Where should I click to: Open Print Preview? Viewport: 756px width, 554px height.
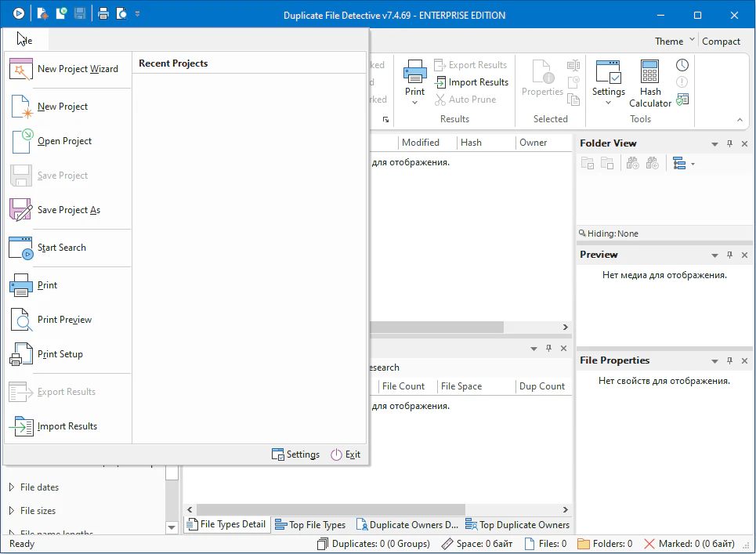64,320
